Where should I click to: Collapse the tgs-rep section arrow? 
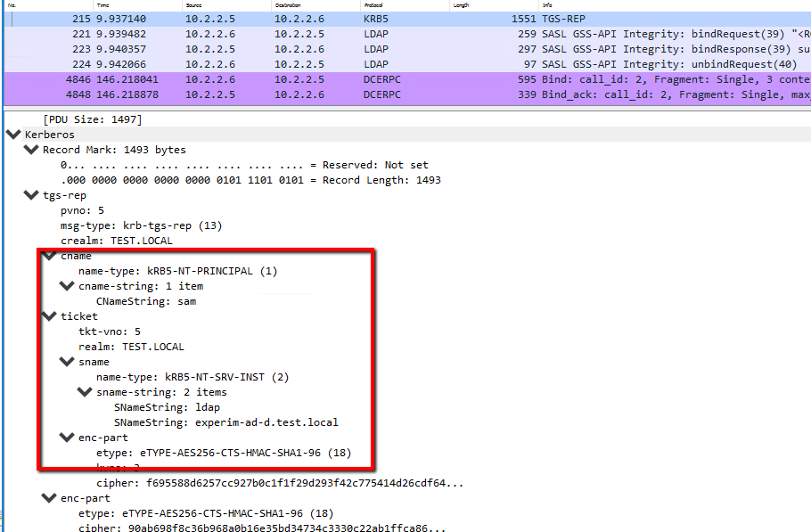tap(31, 195)
